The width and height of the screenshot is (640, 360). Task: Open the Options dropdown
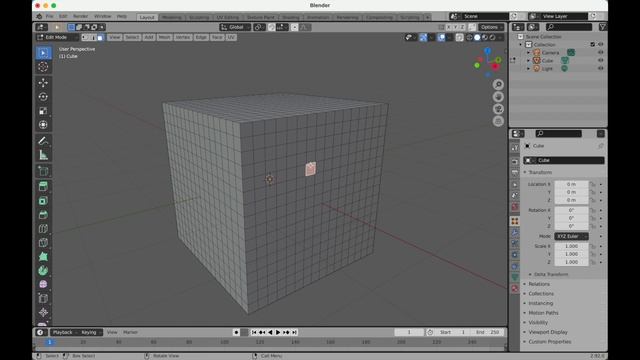pos(491,27)
